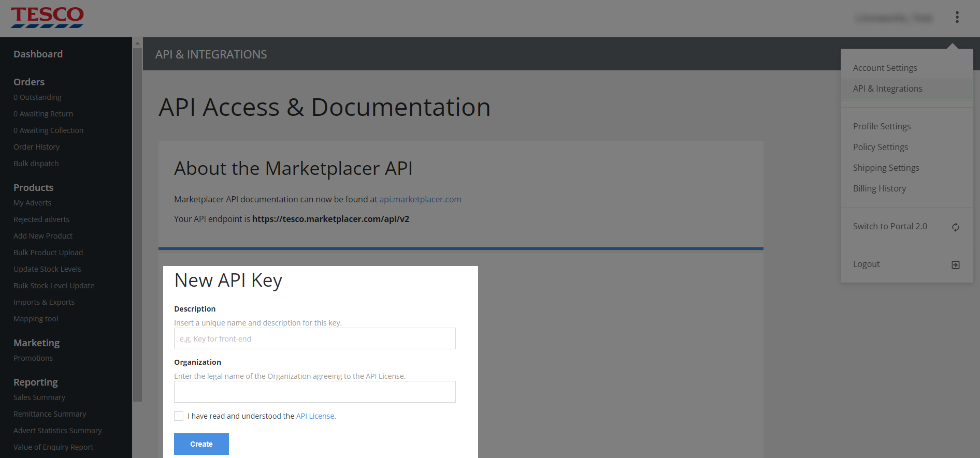Click the Logout exit icon
The image size is (980, 458).
tap(955, 264)
